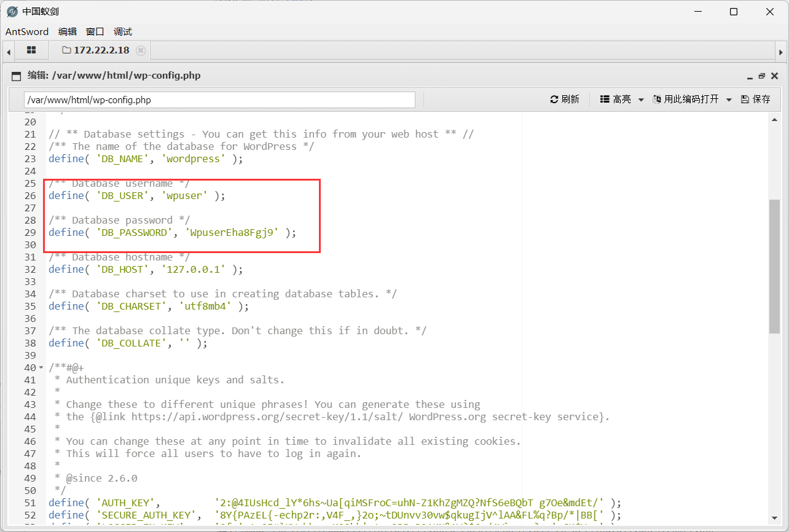This screenshot has height=532, width=789.
Task: Open the 窗口 menu
Action: click(x=95, y=31)
